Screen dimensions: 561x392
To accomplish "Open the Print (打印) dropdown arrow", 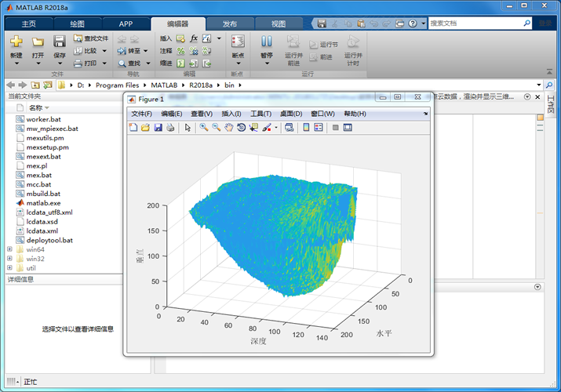I will click(104, 64).
